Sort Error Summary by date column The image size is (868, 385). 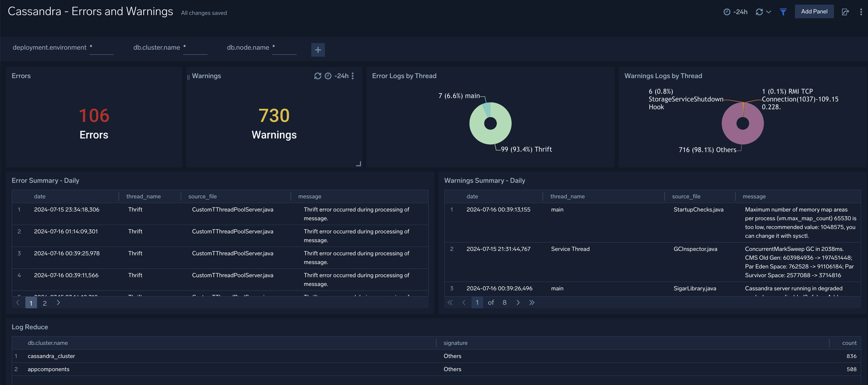tap(40, 196)
